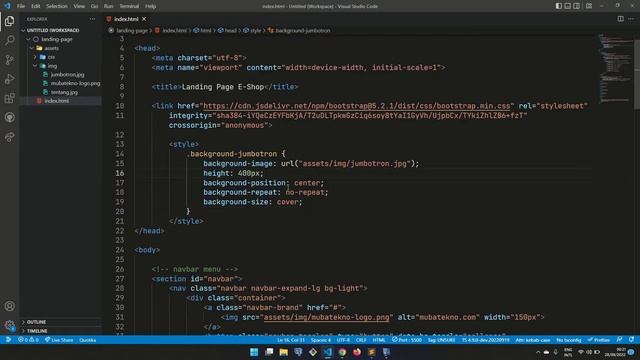640x360 pixels.
Task: Change CRLF end of line sequence
Action: [361, 340]
